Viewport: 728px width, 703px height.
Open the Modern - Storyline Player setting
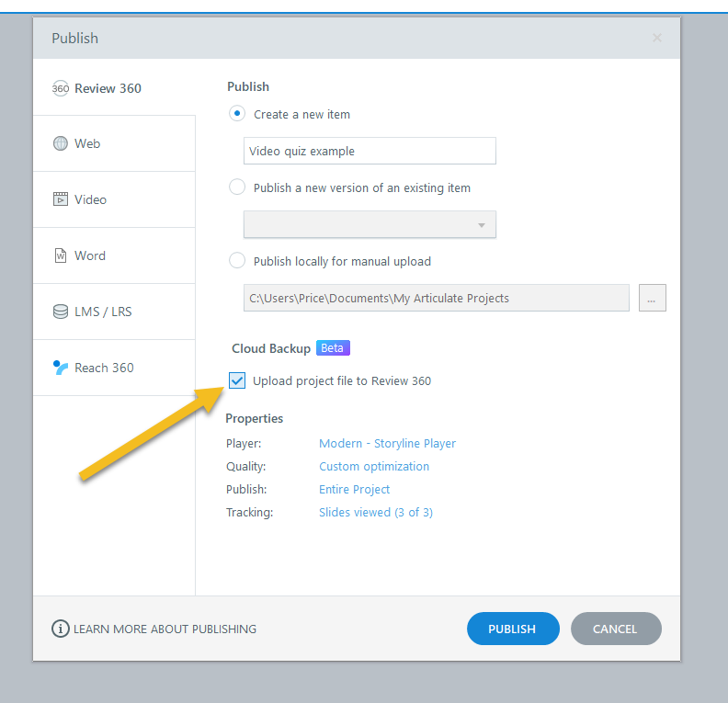(x=387, y=443)
